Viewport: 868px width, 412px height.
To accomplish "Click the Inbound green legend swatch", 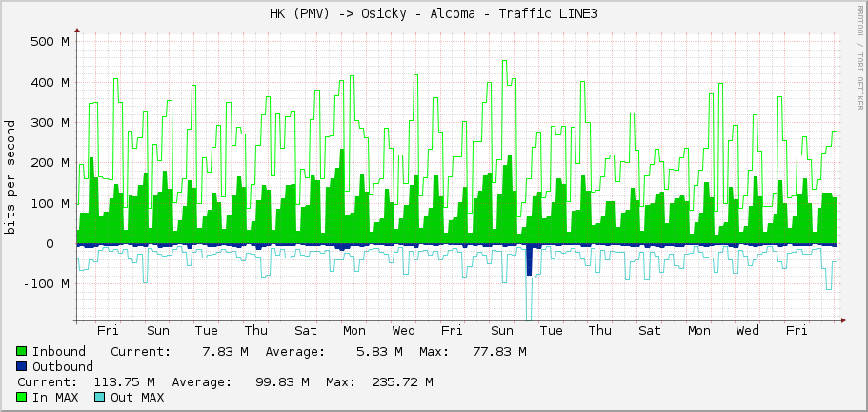I will 22,351.
